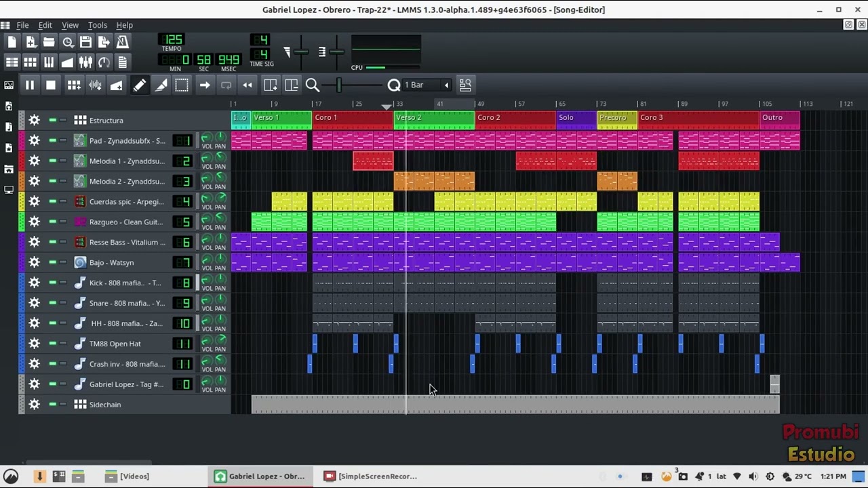Screen dimensions: 868x488
Task: Mute the Cuerdas spic - Arpegi track
Action: pyautogui.click(x=52, y=201)
